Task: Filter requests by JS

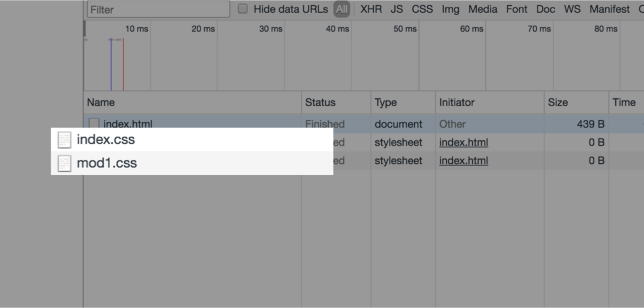Action: point(397,9)
